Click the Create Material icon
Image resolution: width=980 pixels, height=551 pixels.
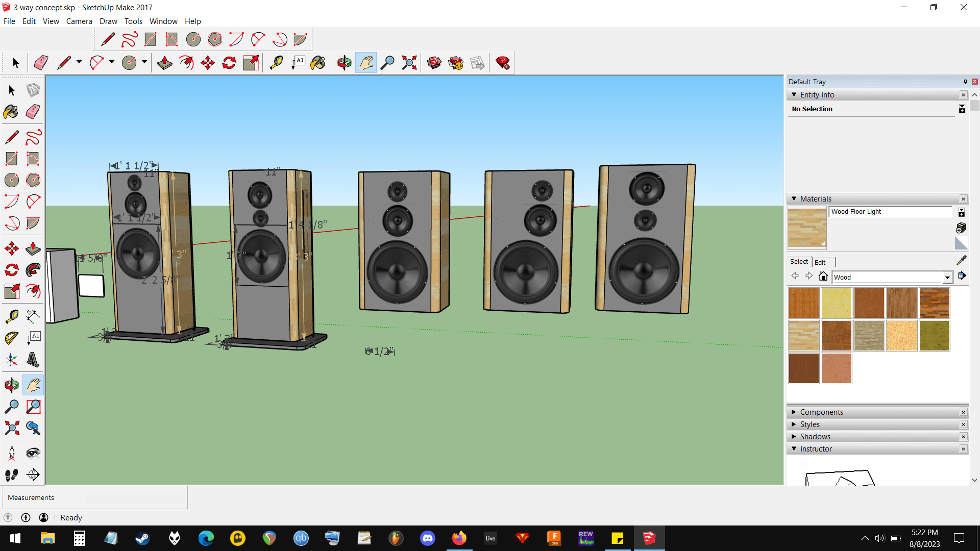(961, 228)
